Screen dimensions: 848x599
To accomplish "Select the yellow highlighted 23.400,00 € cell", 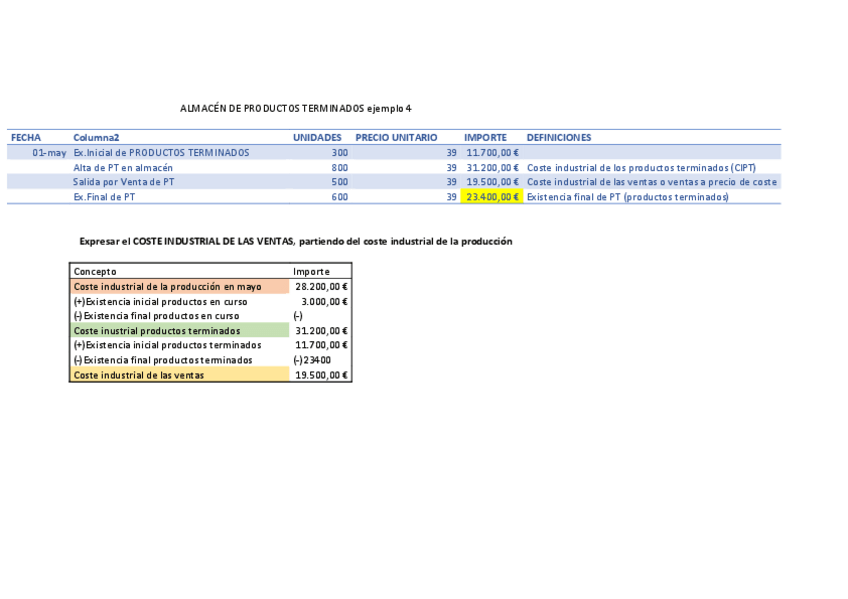I will pyautogui.click(x=492, y=197).
